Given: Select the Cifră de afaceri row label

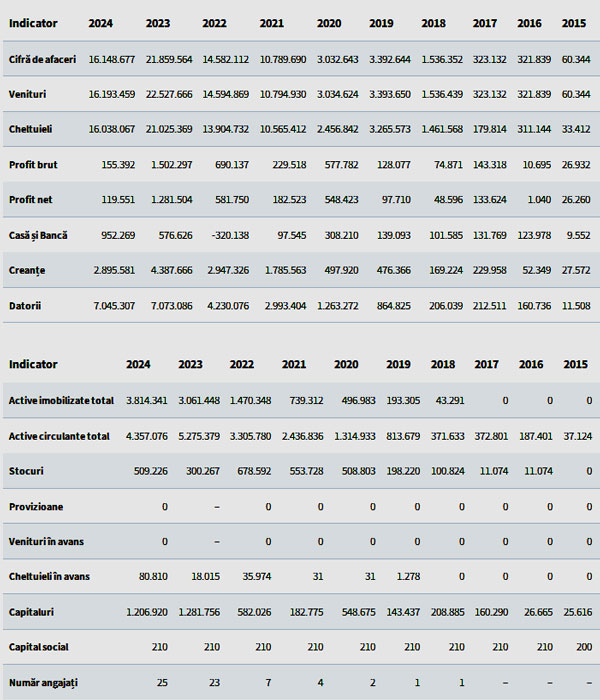Looking at the screenshot, I should [x=42, y=59].
